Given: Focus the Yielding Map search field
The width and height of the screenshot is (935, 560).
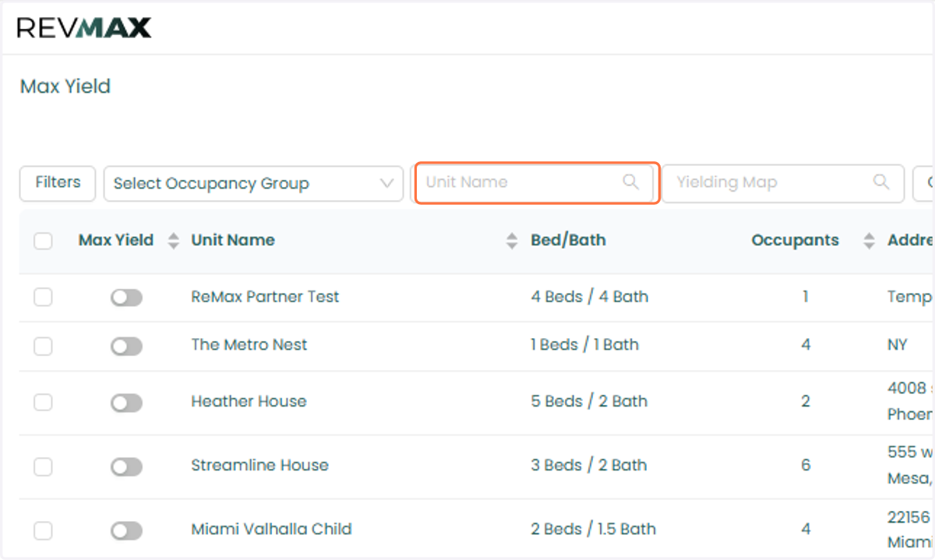Looking at the screenshot, I should 783,183.
